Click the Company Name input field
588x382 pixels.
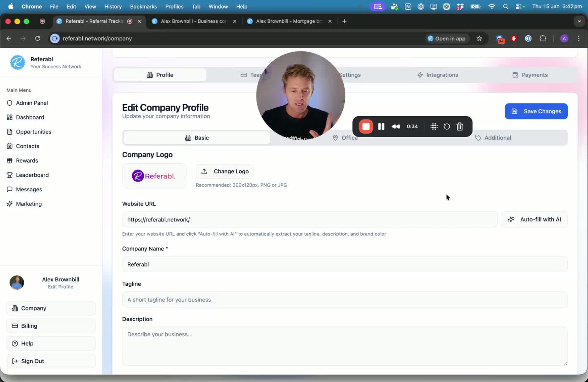pyautogui.click(x=345, y=264)
